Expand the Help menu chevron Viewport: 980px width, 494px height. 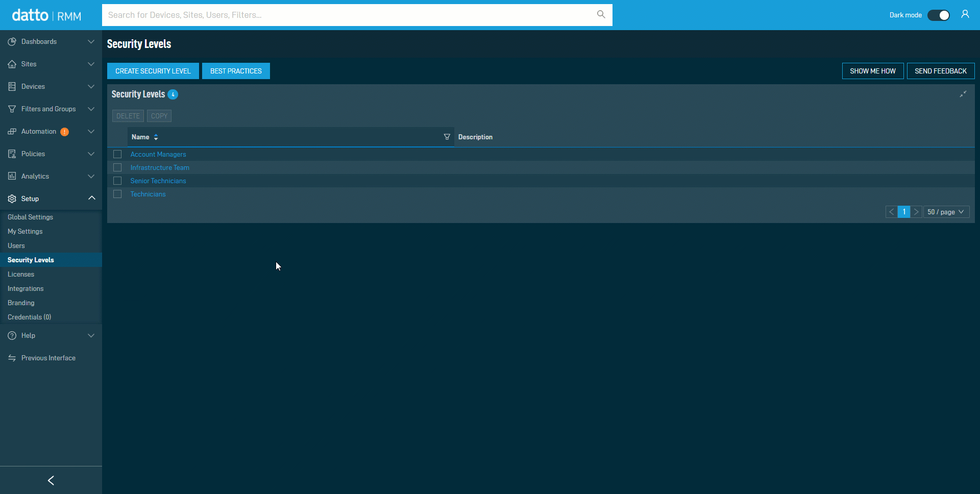[91, 335]
